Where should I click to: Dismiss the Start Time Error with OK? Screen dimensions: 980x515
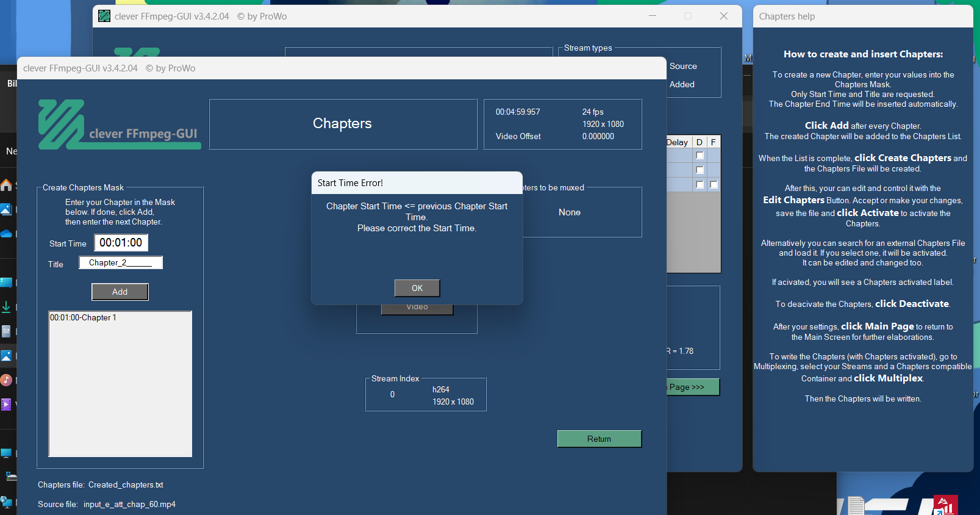(x=417, y=288)
